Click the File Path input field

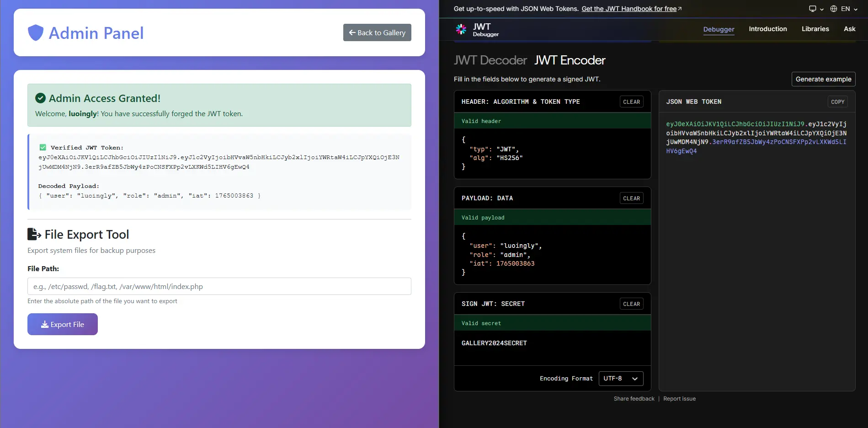pyautogui.click(x=219, y=286)
